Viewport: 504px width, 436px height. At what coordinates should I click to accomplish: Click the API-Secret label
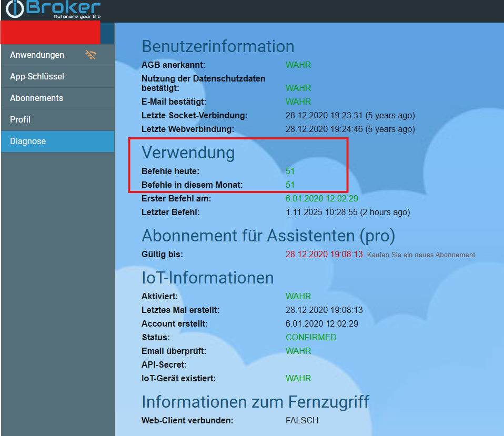(164, 364)
